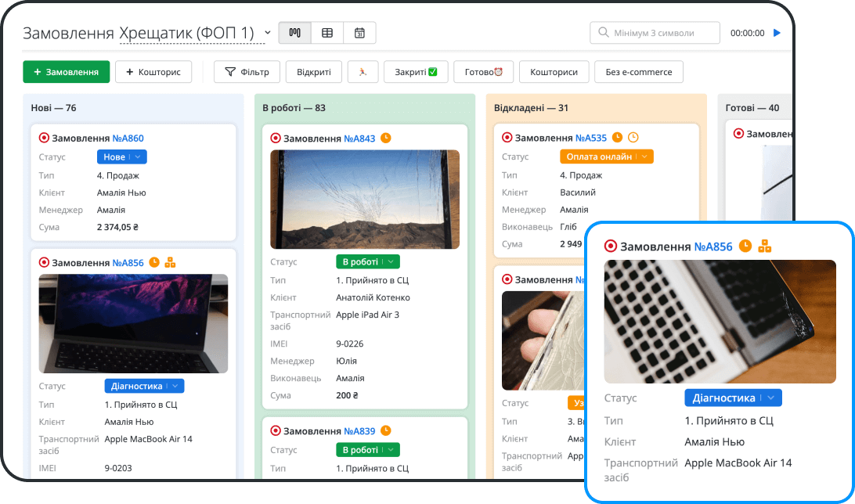Toggle the Готово filter with alarm clock
855x504 pixels.
pyautogui.click(x=483, y=72)
